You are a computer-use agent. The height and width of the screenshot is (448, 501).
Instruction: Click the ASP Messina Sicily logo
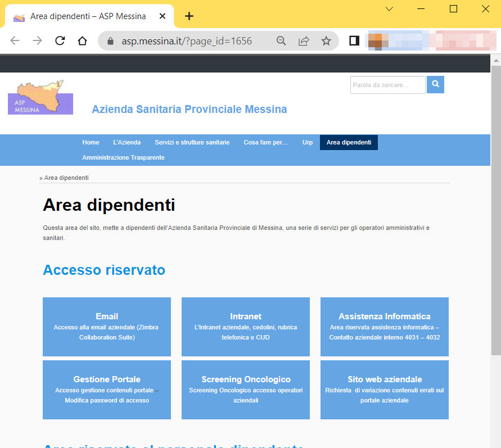[40, 97]
